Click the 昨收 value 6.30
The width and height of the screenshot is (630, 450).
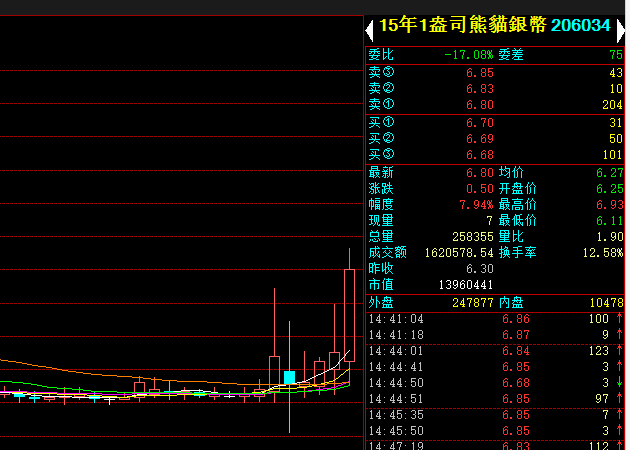480,269
